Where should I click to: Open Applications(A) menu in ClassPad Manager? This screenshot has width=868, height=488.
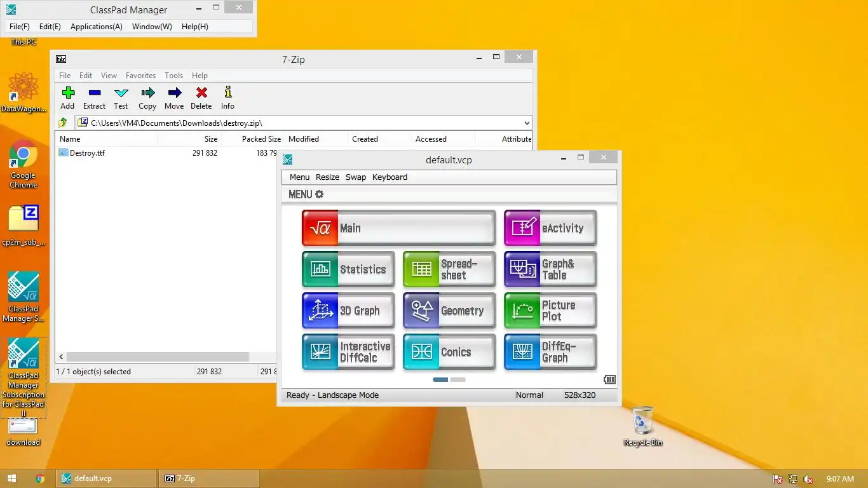tap(97, 27)
